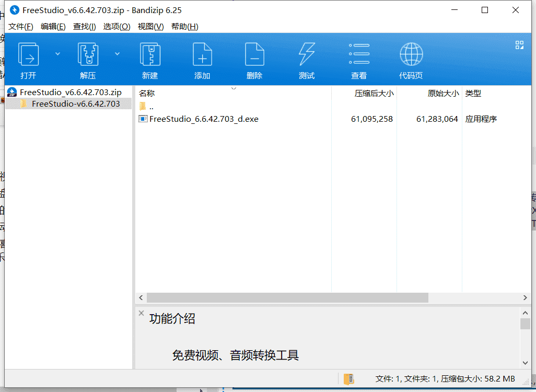Screen dimensions: 536x392
Task: Sort by the 类型 column header
Action: [x=496, y=93]
